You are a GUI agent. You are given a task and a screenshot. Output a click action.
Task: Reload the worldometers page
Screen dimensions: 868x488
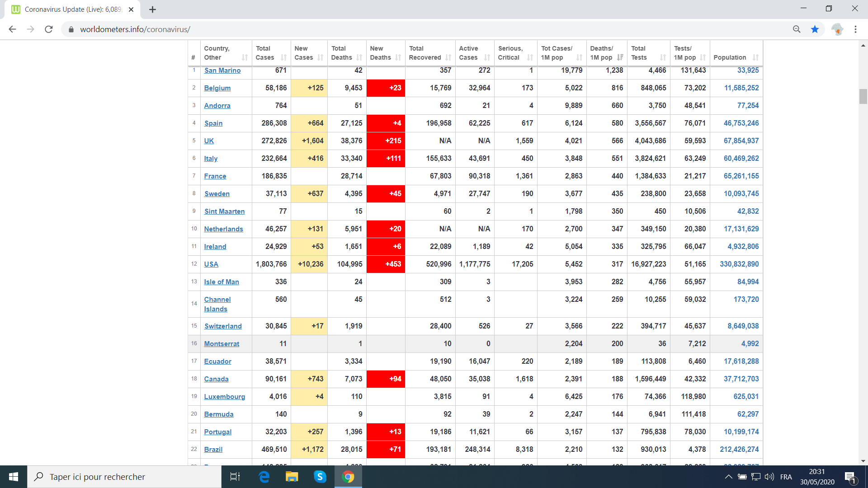(x=49, y=29)
